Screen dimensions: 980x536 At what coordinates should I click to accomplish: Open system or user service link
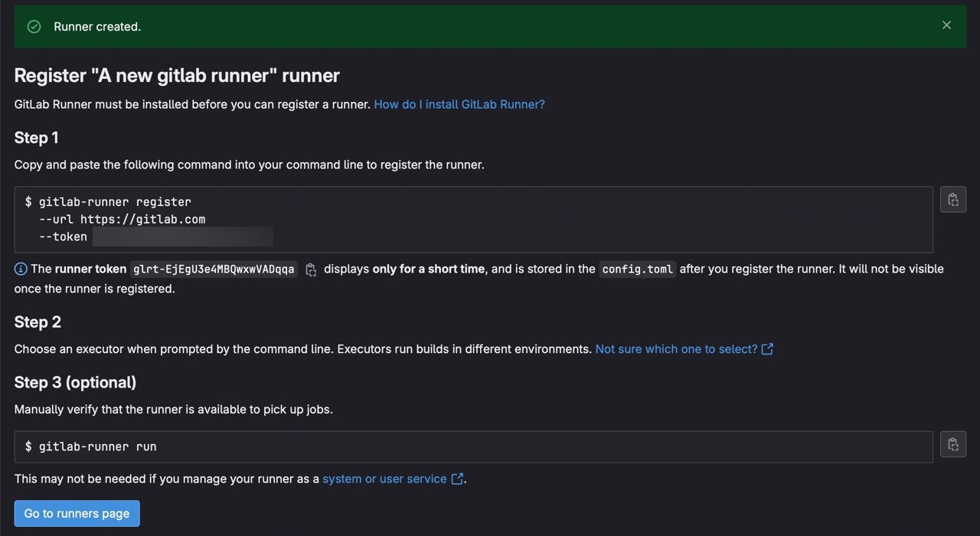[392, 479]
